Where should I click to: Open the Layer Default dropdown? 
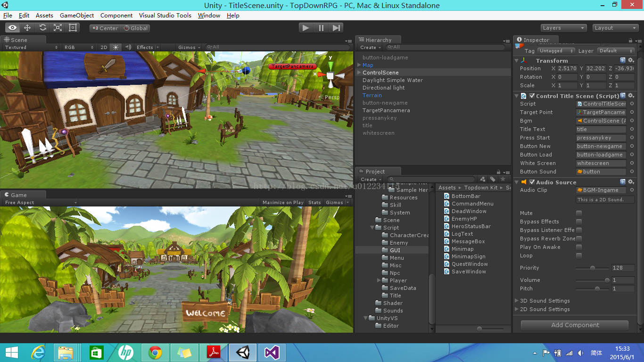[616, 50]
